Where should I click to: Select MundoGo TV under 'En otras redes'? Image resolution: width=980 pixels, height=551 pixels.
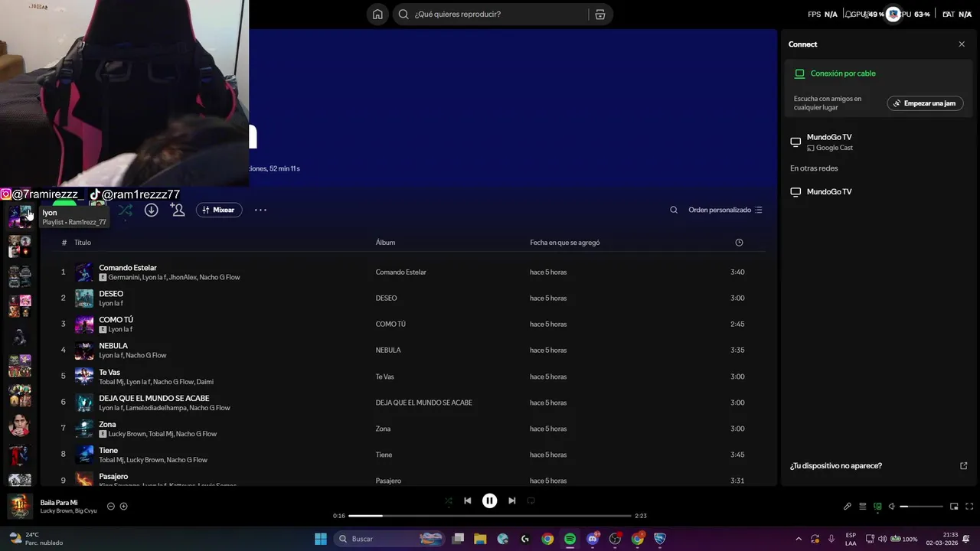point(829,192)
